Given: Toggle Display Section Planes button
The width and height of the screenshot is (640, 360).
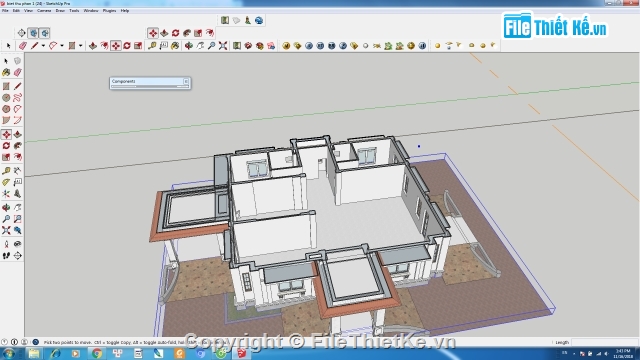Looking at the screenshot, I should pos(33,33).
